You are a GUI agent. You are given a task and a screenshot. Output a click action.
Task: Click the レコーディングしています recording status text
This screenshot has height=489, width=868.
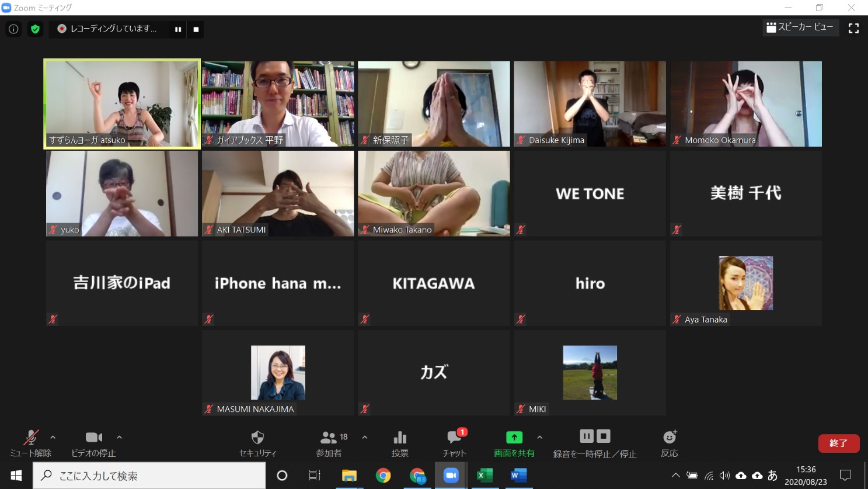point(113,29)
